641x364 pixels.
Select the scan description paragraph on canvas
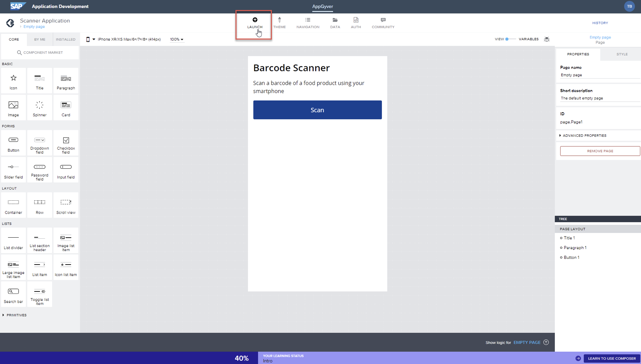309,87
